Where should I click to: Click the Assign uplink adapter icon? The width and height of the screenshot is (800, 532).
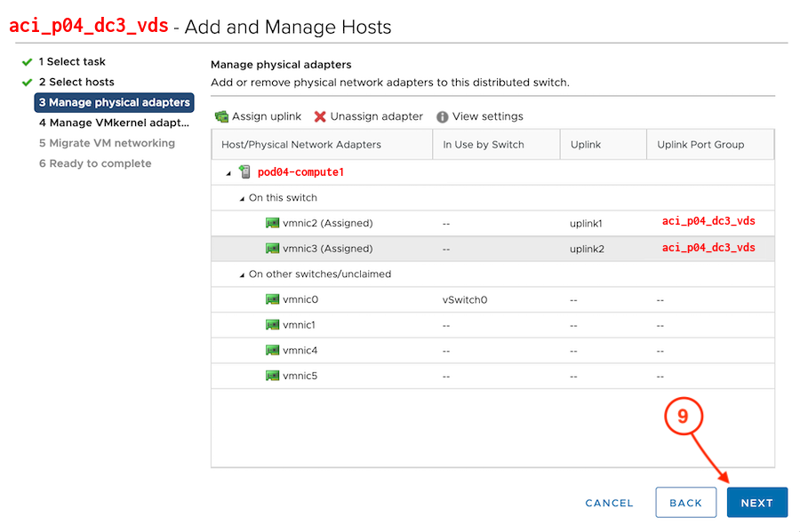point(221,117)
